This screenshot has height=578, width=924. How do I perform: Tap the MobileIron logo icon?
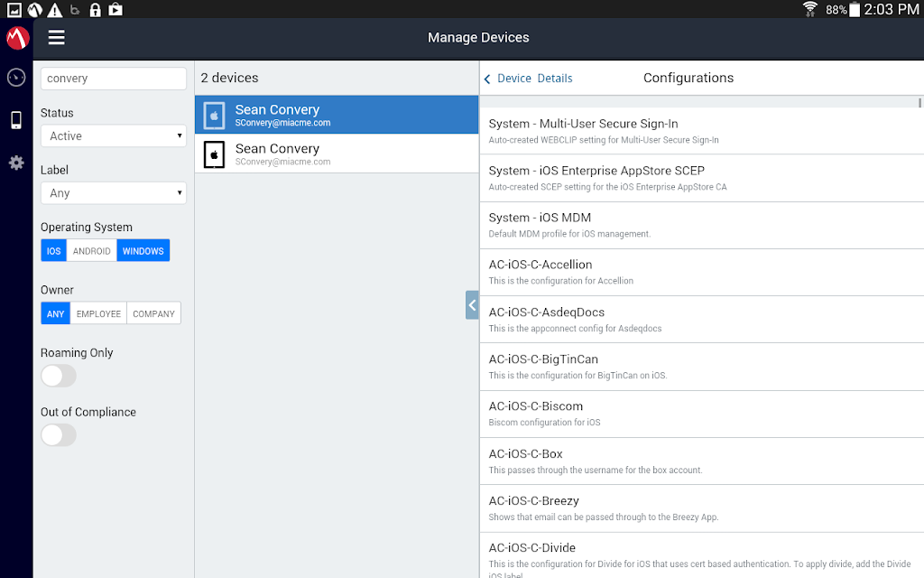[x=17, y=38]
